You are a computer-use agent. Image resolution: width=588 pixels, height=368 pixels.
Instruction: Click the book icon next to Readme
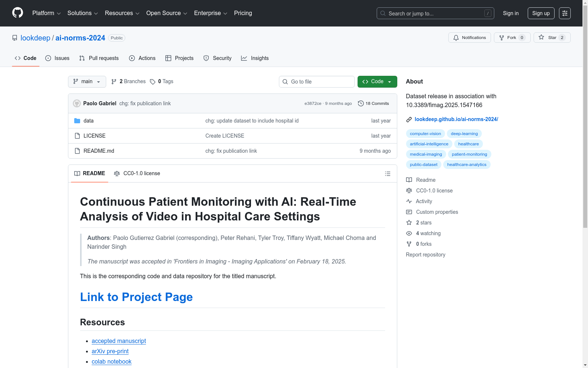click(x=409, y=180)
